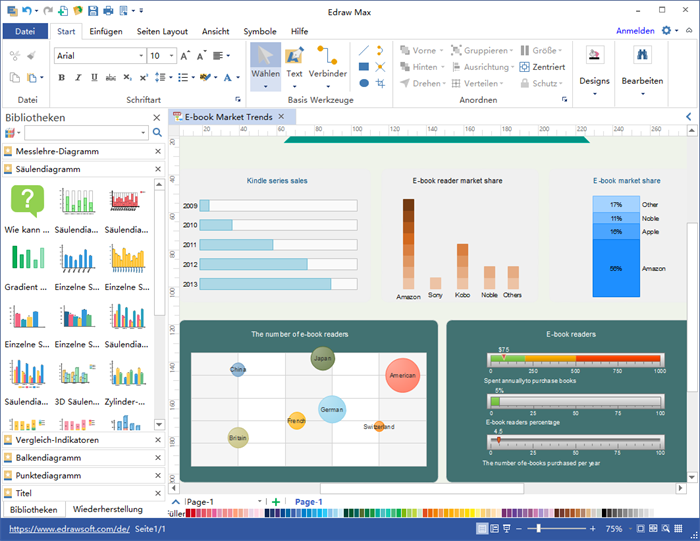Open the Arial font name dropdown
This screenshot has height=541, width=700.
click(141, 56)
